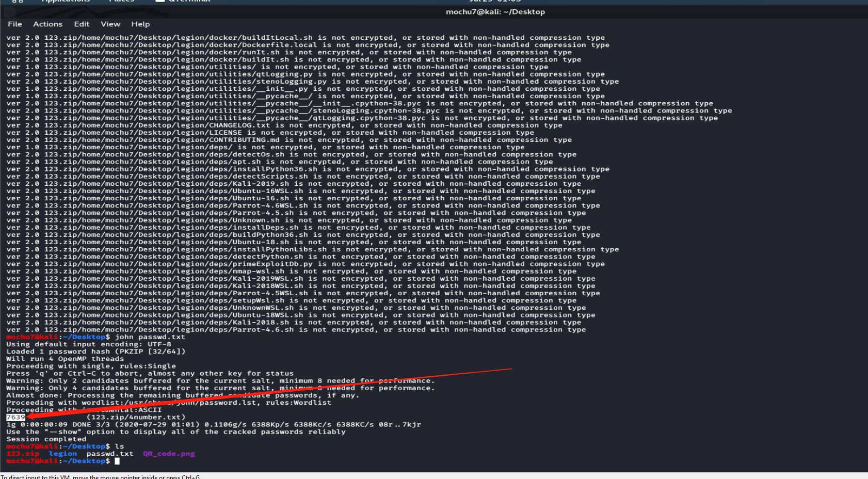Select the legion directory in ls output
The height and width of the screenshot is (479, 868).
pos(63,453)
